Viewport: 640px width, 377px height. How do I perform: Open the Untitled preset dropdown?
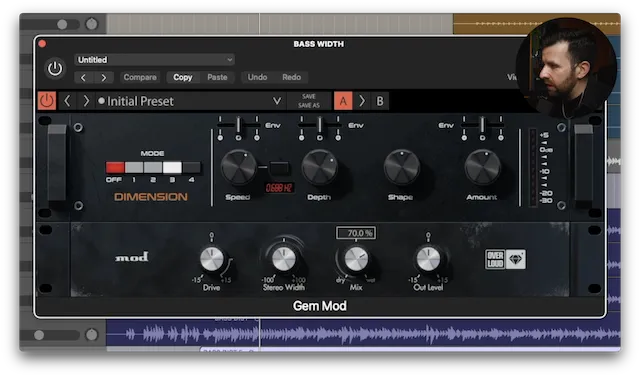pos(155,60)
